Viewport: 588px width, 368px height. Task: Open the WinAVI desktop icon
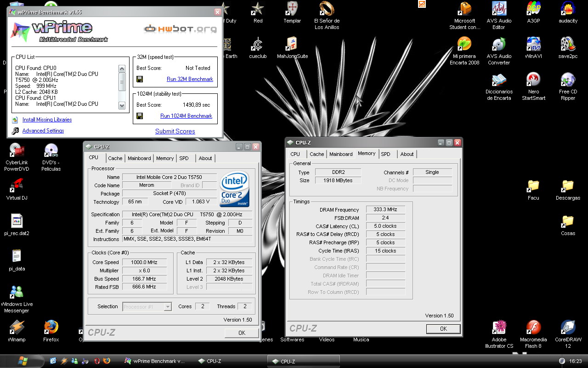(533, 48)
